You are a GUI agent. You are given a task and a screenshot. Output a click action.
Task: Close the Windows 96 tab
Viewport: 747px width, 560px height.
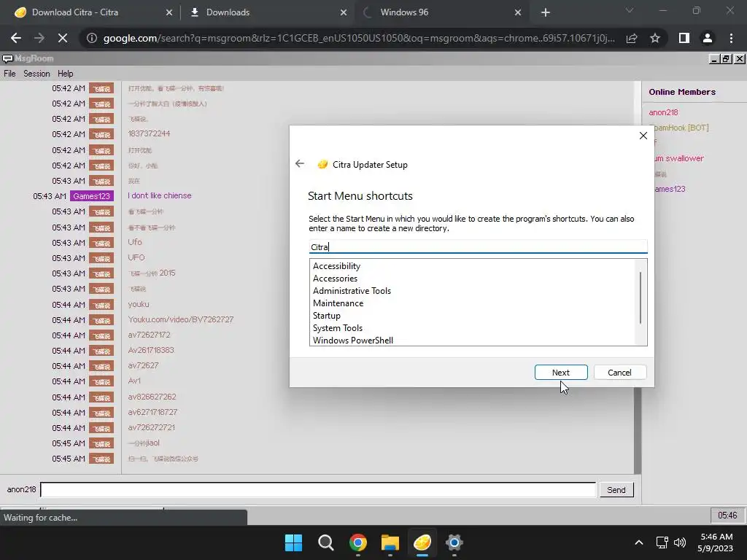[x=518, y=12]
